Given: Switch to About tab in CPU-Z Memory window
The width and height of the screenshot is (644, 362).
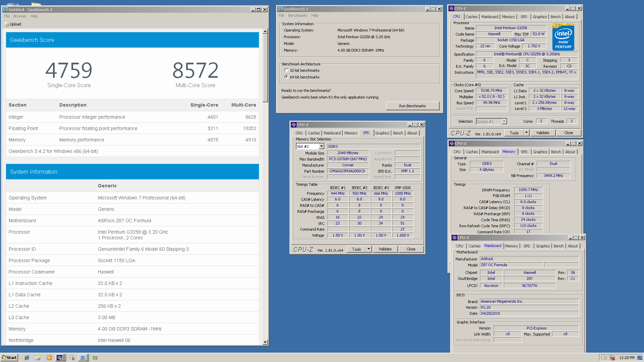Looking at the screenshot, I should click(570, 152).
